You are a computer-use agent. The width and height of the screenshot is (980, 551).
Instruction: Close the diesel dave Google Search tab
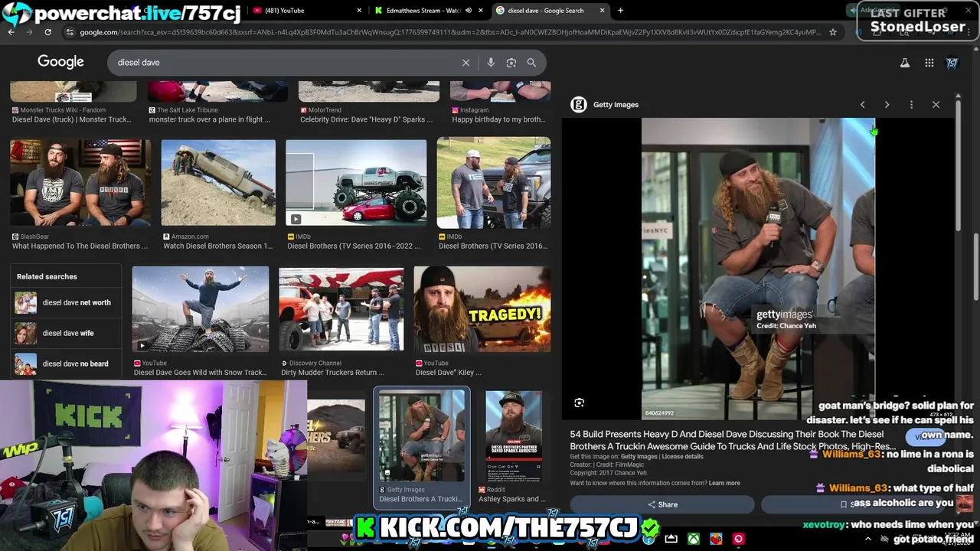pyautogui.click(x=602, y=11)
